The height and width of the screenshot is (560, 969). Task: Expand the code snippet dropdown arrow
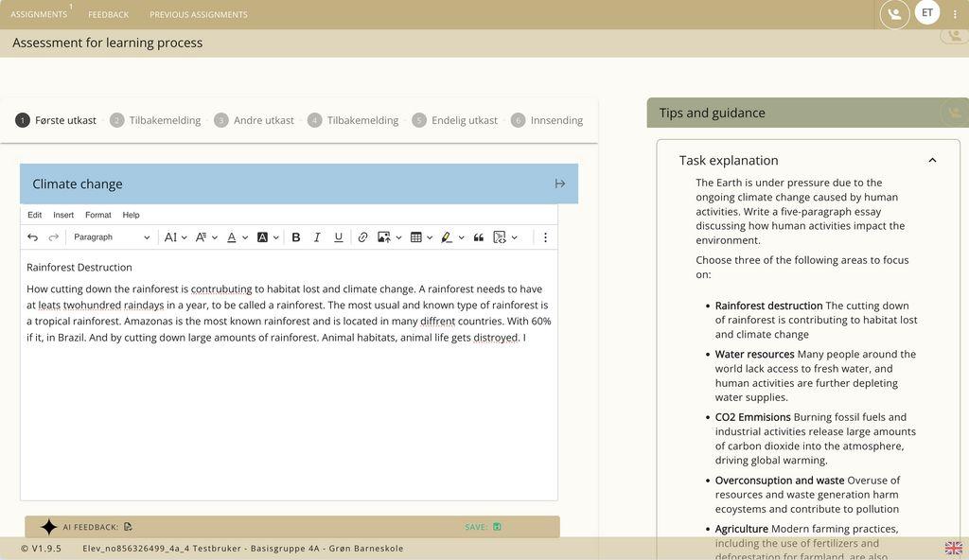click(514, 237)
